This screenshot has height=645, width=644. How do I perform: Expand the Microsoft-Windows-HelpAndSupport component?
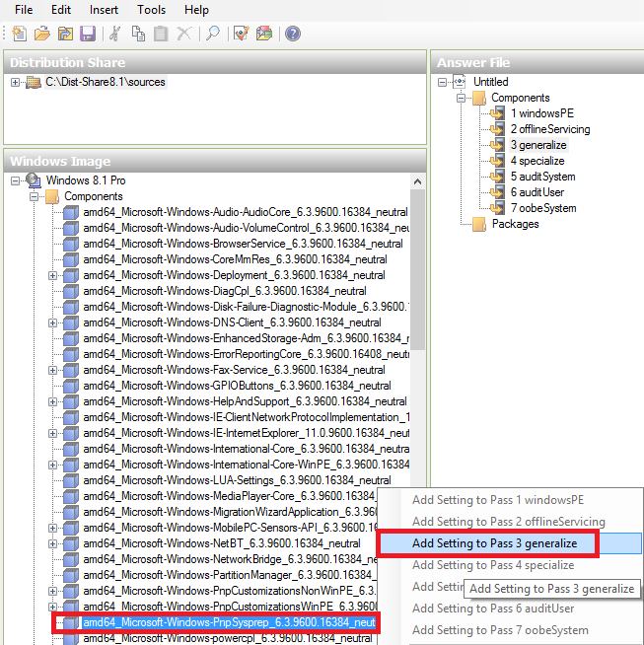tap(52, 401)
